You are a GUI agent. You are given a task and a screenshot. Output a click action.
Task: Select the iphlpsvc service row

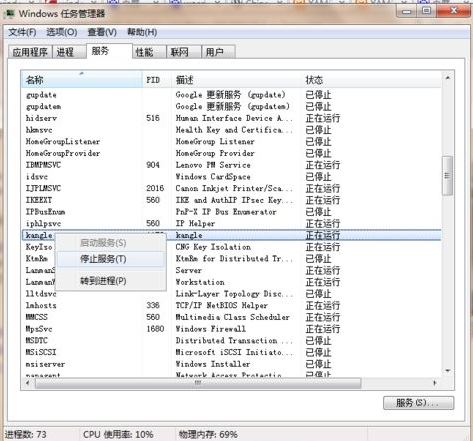(232, 223)
